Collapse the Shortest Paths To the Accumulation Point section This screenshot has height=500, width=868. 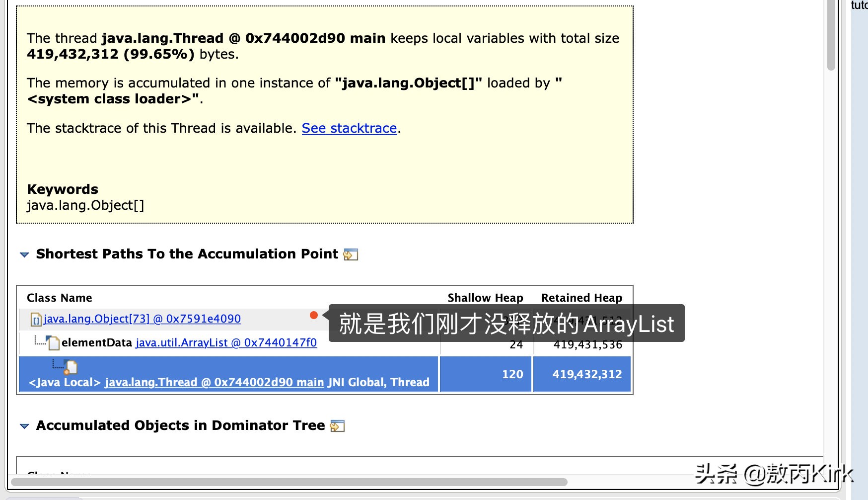pyautogui.click(x=24, y=254)
